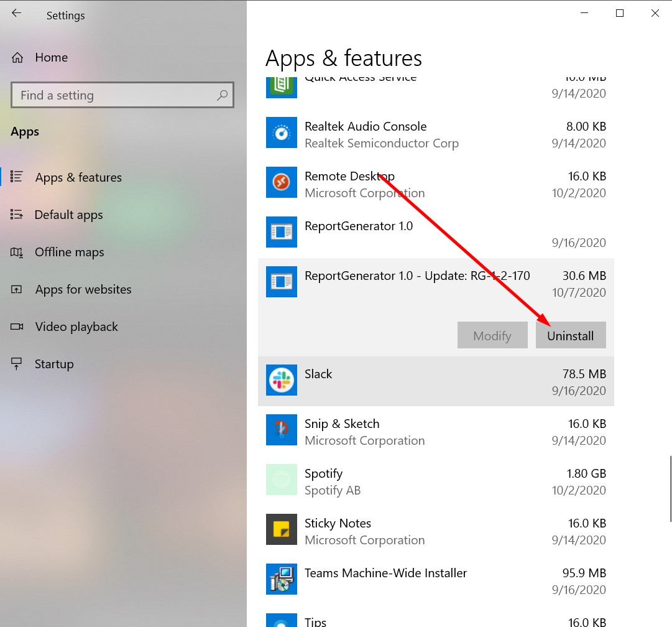Click the search magnifier icon

coord(222,95)
